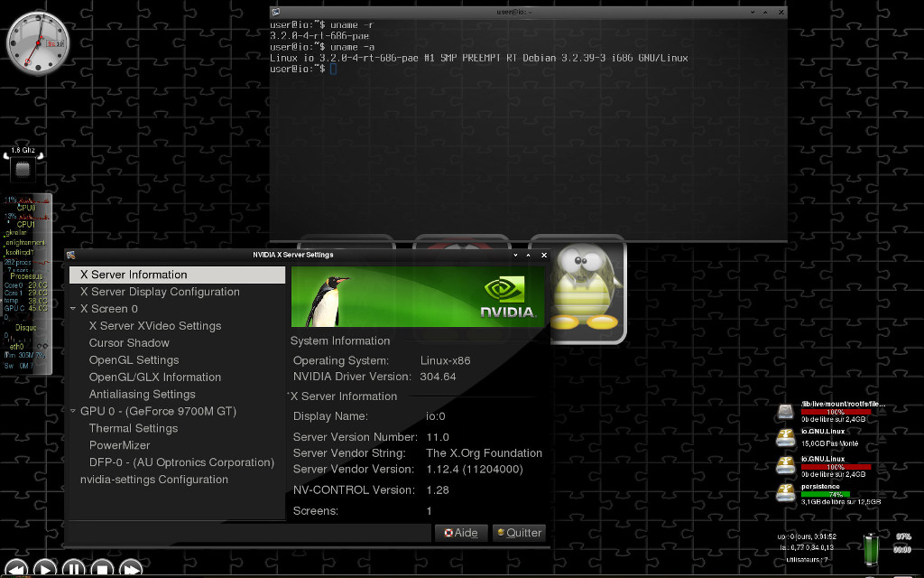Click the root filesystem usage bar
Screen dimensions: 924x578
(x=836, y=412)
